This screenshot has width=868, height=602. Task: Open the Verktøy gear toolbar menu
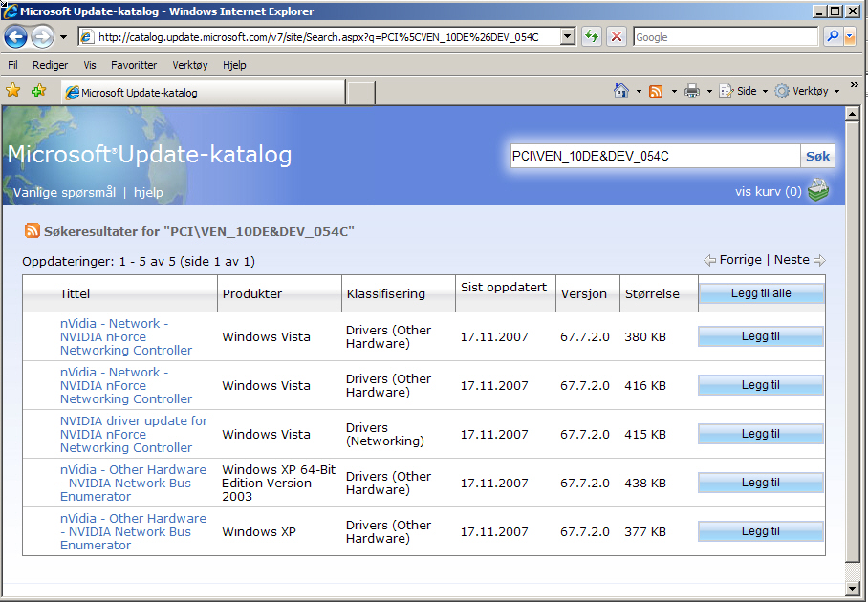tap(807, 91)
